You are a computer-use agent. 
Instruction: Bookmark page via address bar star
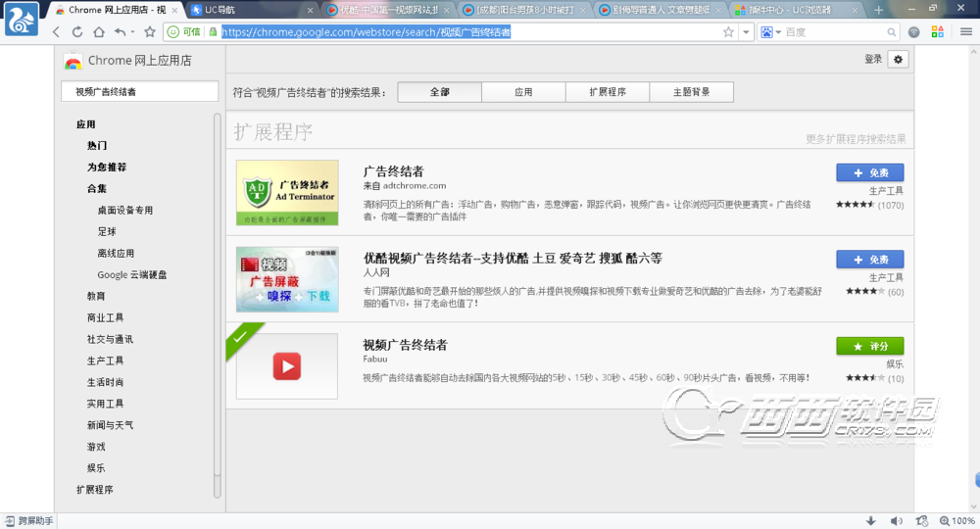[x=728, y=32]
